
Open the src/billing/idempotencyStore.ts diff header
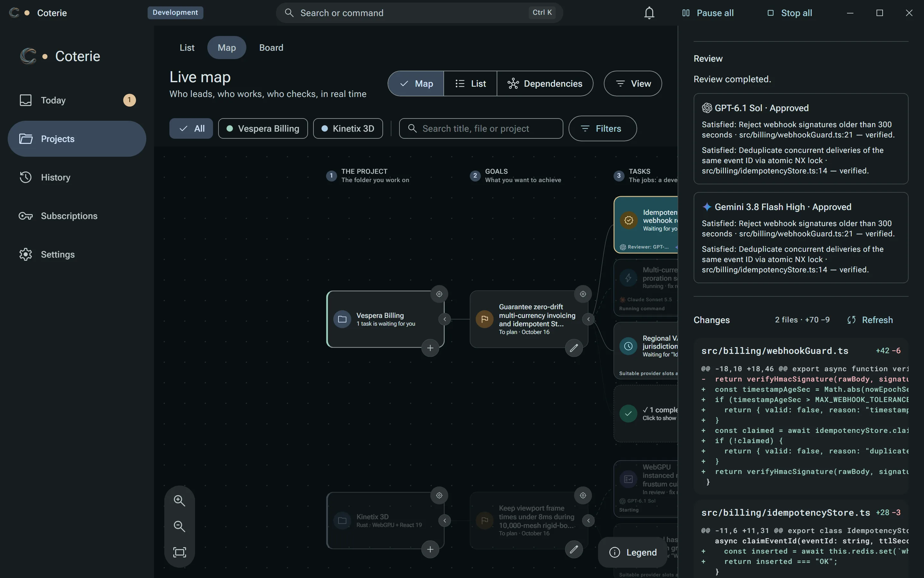pyautogui.click(x=801, y=512)
